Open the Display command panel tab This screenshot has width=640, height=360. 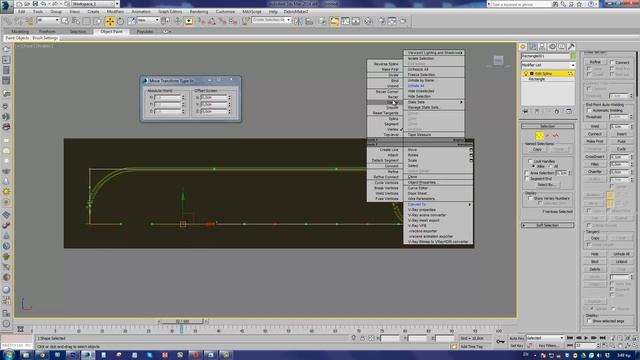pos(562,47)
